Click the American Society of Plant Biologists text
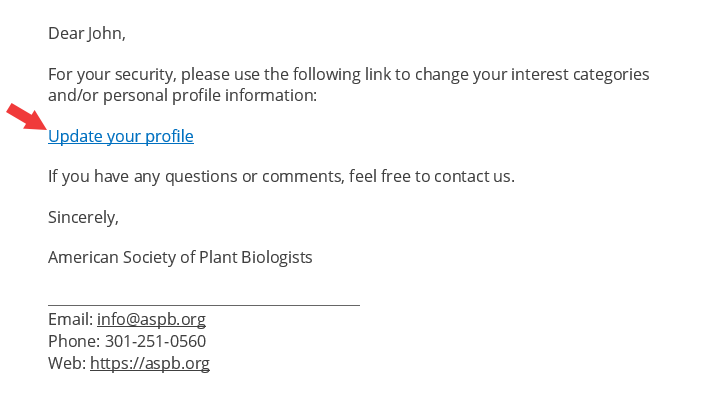Screen dimensions: 712x408 point(180,258)
